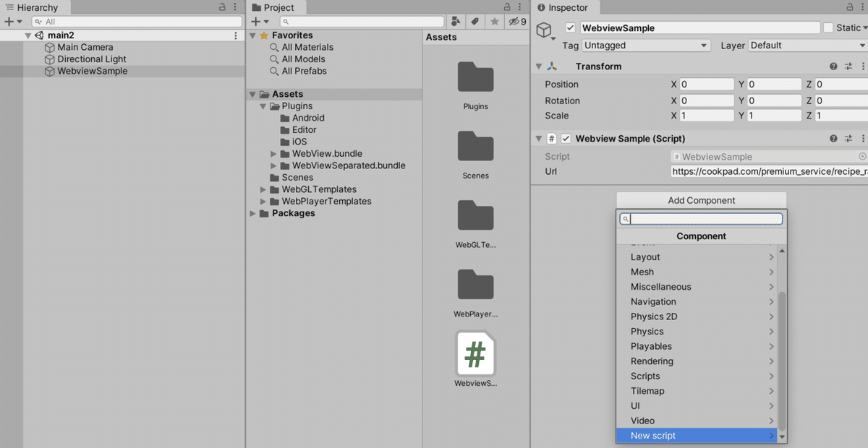Uncheck the WebviewSample active checkbox
The height and width of the screenshot is (448, 868).
click(570, 27)
